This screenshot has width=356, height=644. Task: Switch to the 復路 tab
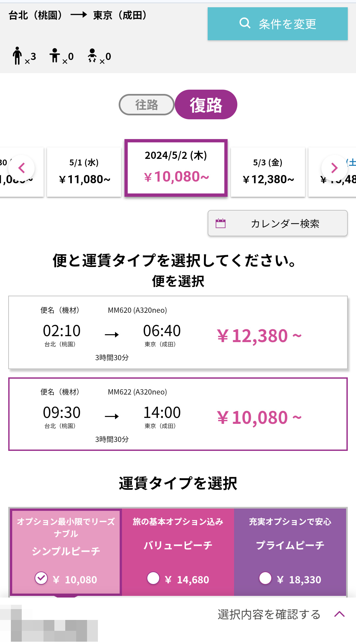coord(206,105)
